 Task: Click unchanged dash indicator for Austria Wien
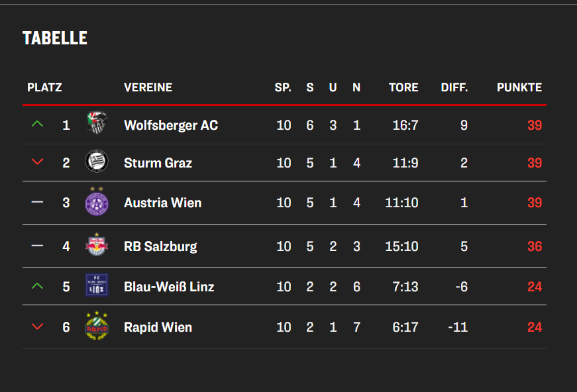click(38, 202)
